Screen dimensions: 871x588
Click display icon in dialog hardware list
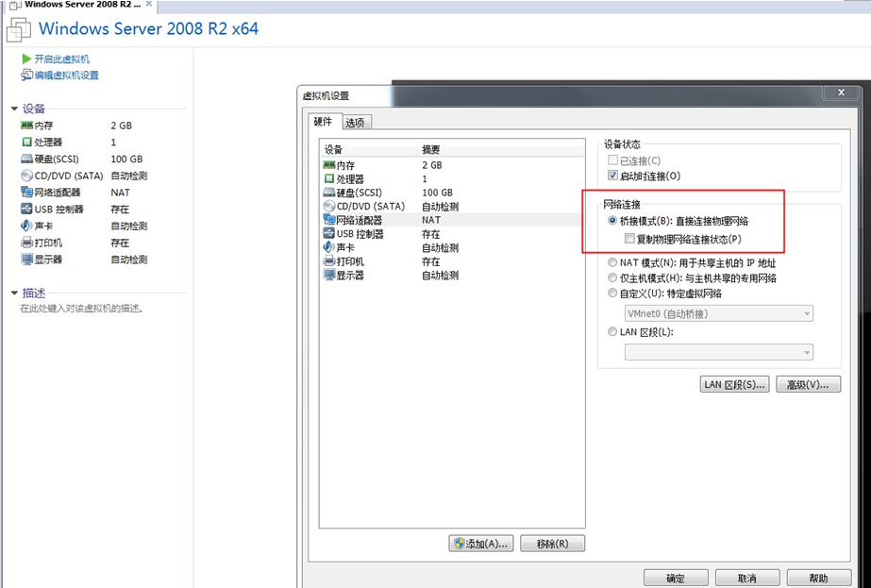click(328, 275)
